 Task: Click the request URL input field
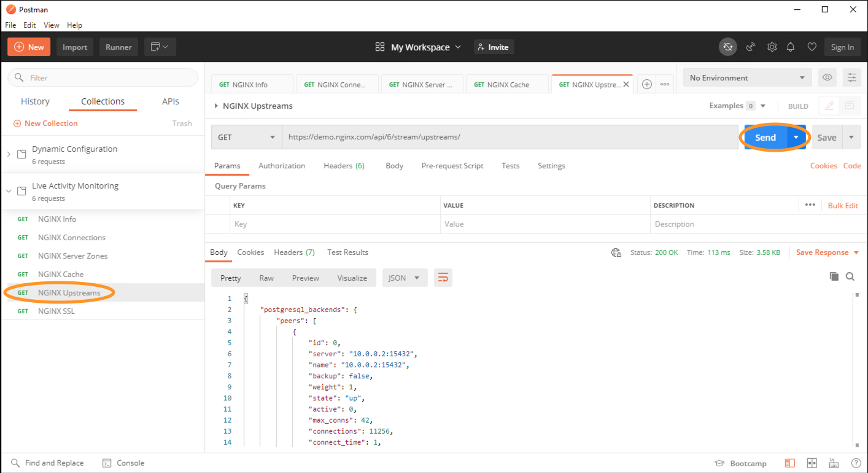pos(510,137)
